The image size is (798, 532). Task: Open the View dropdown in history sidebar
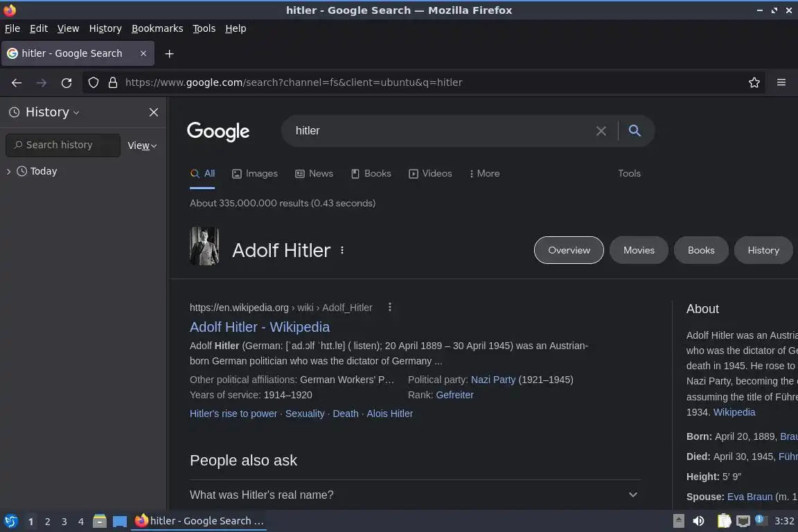pyautogui.click(x=142, y=145)
